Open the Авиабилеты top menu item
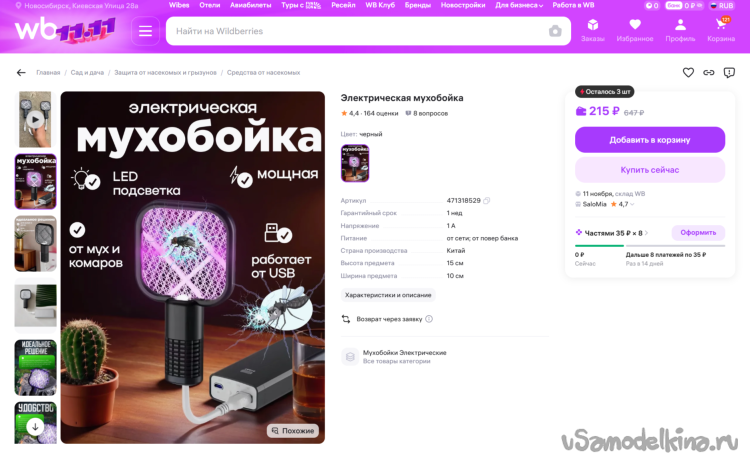Screen dimensions: 750x470 pyautogui.click(x=250, y=5)
